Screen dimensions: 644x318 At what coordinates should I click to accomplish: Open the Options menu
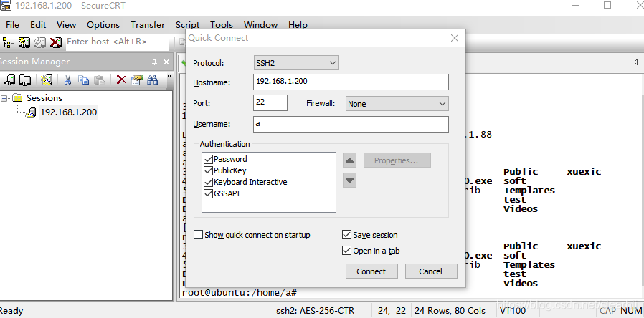point(103,25)
